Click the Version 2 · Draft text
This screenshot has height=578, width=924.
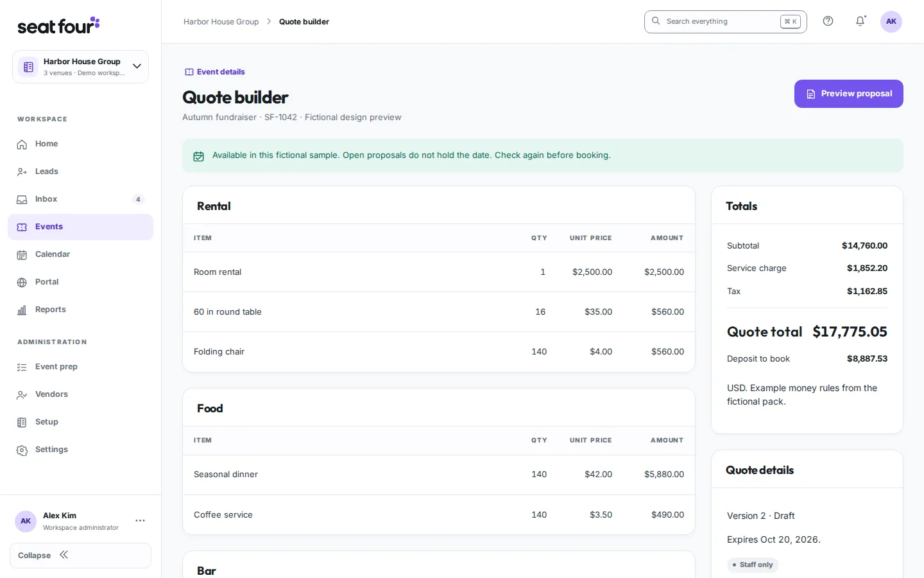(x=760, y=516)
